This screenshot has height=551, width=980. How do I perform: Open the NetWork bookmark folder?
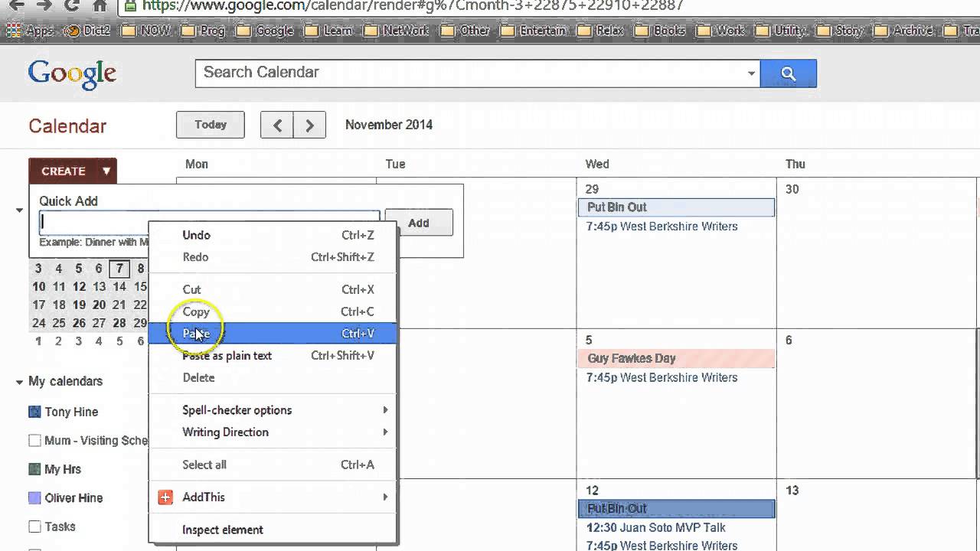click(397, 31)
